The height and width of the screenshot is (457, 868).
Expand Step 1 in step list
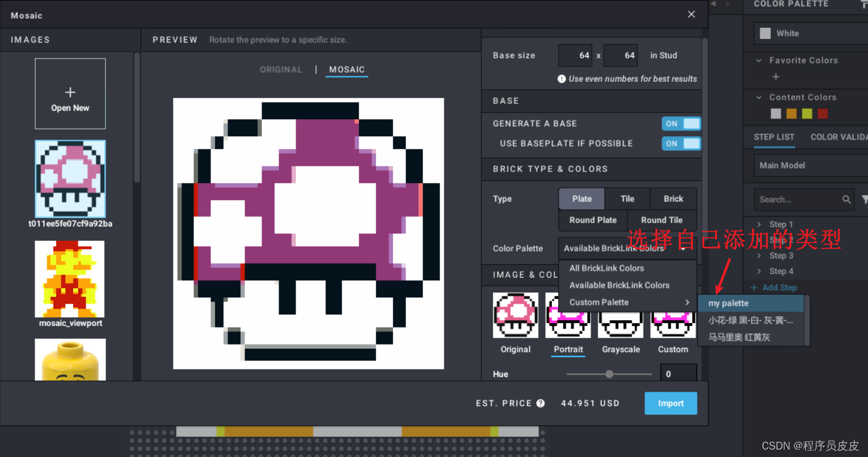click(759, 224)
